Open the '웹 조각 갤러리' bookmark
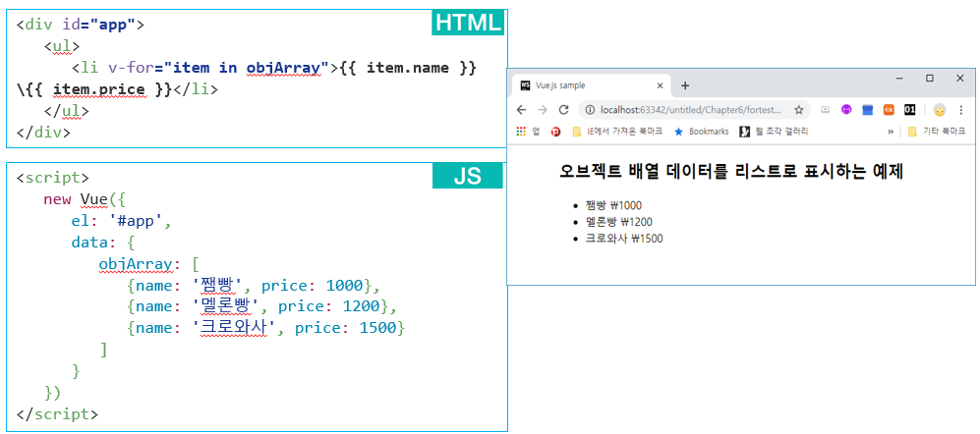Viewport: 980px width, 434px height. 774,132
